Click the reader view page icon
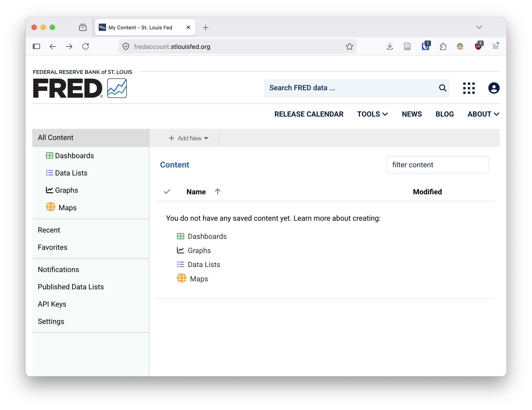 click(x=407, y=46)
